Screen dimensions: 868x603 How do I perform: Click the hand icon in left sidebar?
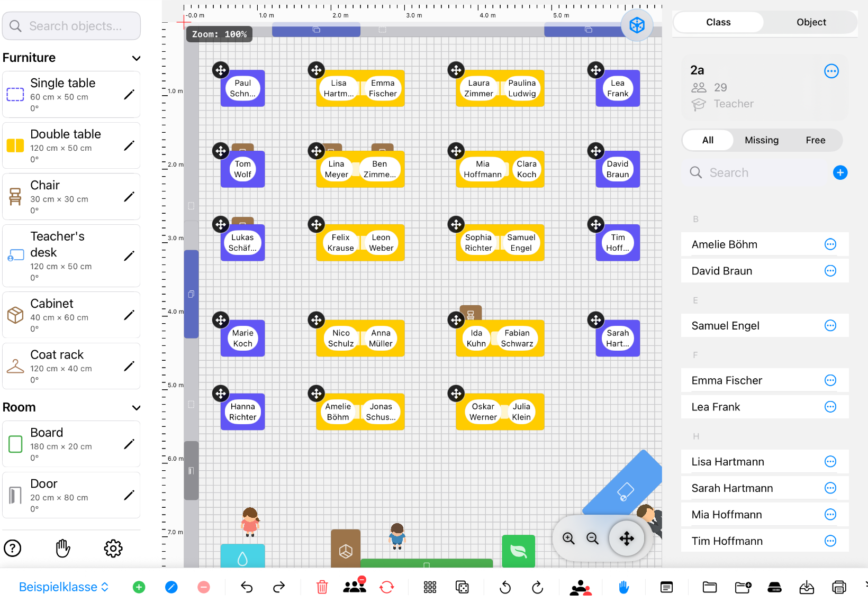point(63,548)
